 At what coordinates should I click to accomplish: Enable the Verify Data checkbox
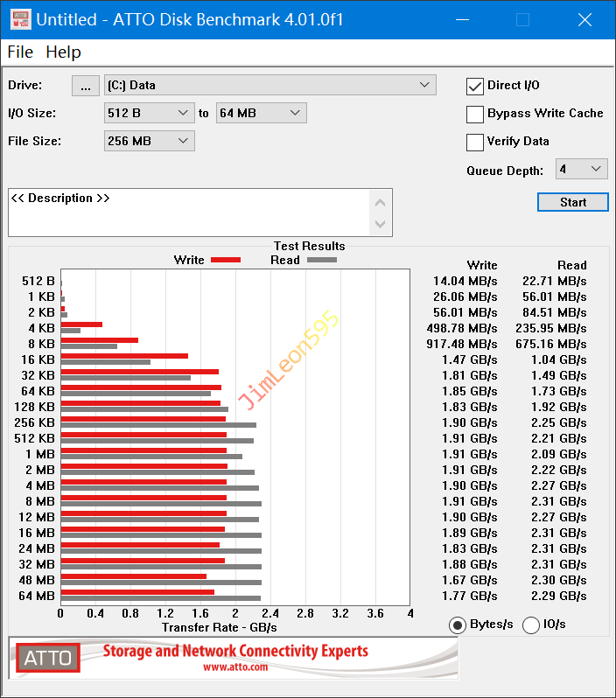pos(475,142)
